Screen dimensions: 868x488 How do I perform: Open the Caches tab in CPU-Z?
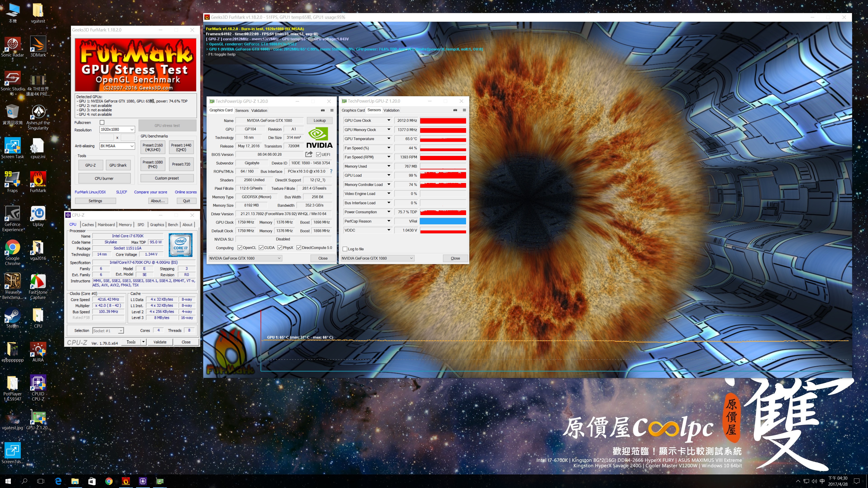[88, 225]
